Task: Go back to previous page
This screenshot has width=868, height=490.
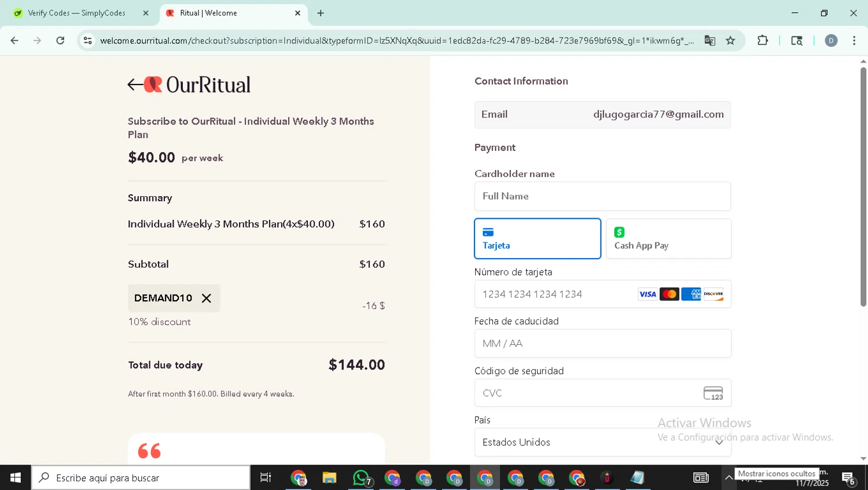Action: tap(14, 40)
